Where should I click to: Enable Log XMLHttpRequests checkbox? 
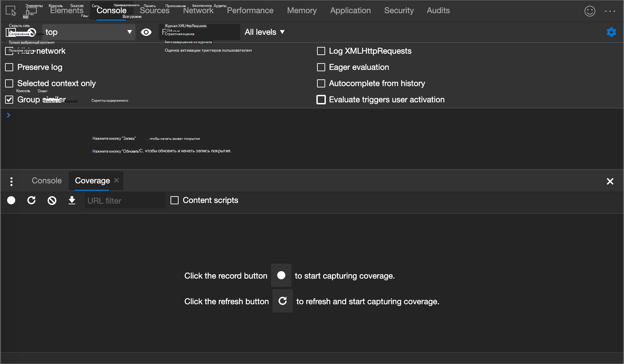tap(321, 51)
